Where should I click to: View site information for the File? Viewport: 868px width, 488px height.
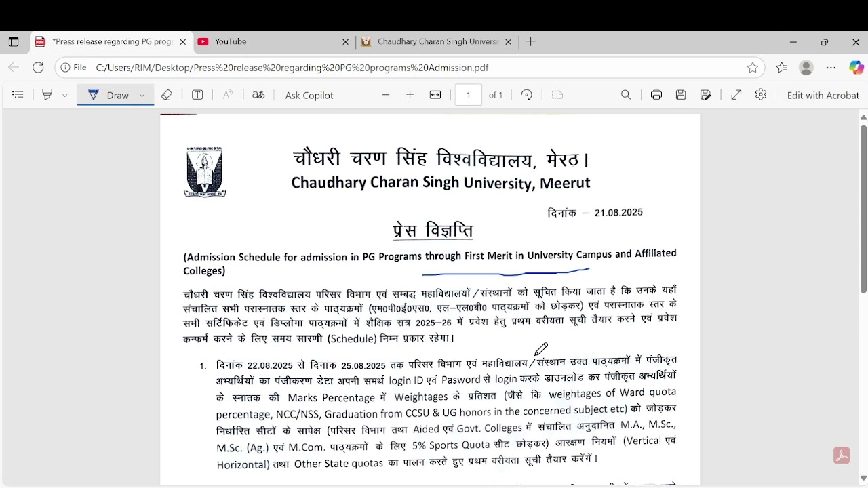[x=73, y=68]
